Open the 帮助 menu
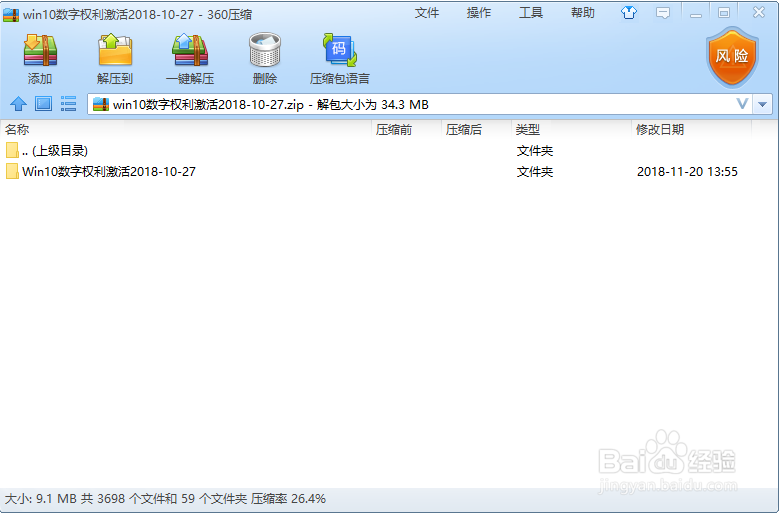The height and width of the screenshot is (513, 780). point(583,13)
